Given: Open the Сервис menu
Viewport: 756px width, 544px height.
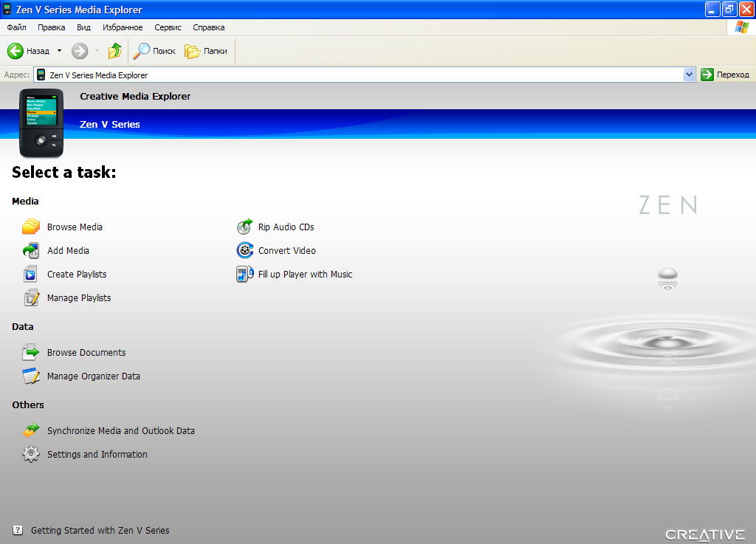Looking at the screenshot, I should pos(168,27).
